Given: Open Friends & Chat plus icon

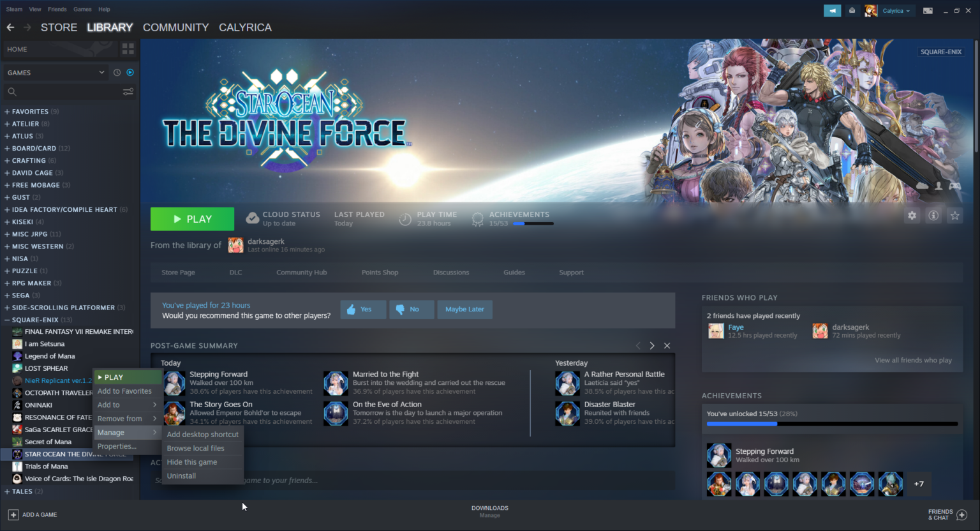Looking at the screenshot, I should coord(962,514).
